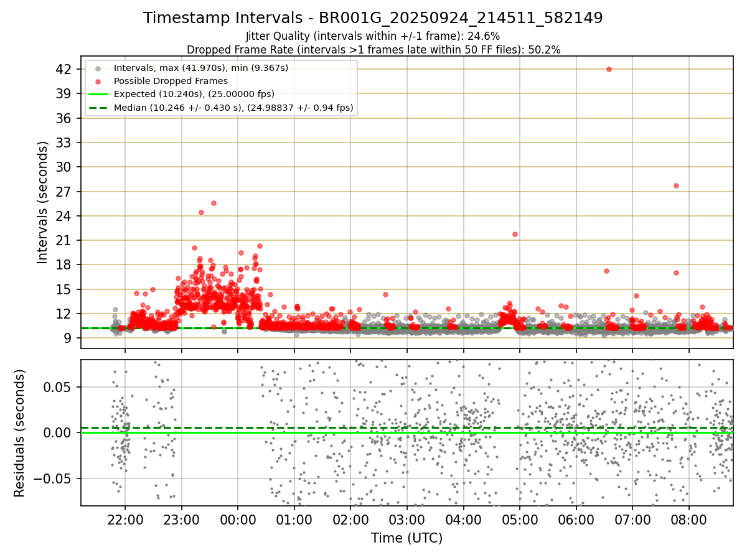This screenshot has height=560, width=747.
Task: Click the x-axis tick label '03:00'
Action: click(x=406, y=520)
